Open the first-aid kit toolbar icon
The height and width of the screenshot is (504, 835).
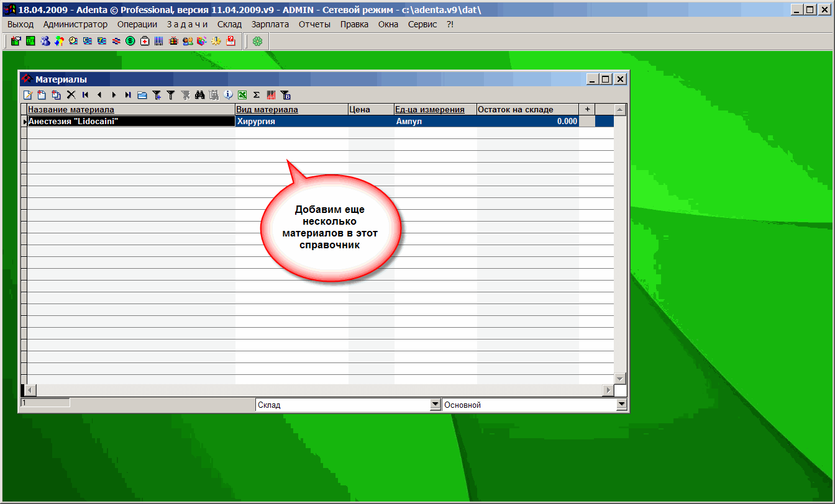pyautogui.click(x=145, y=41)
